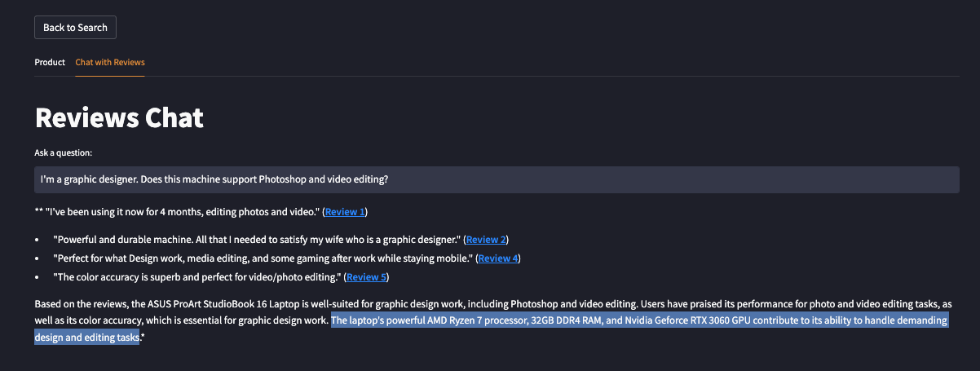Open the Review 4 link

498,258
